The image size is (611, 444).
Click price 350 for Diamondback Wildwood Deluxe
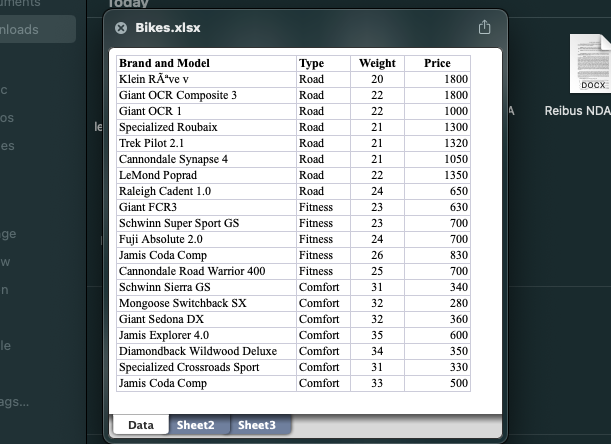click(x=437, y=351)
